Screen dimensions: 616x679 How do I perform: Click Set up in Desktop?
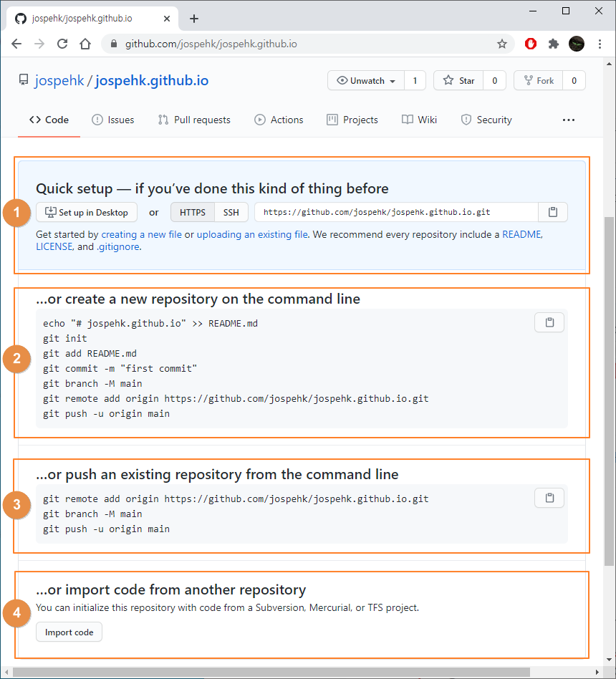[87, 212]
